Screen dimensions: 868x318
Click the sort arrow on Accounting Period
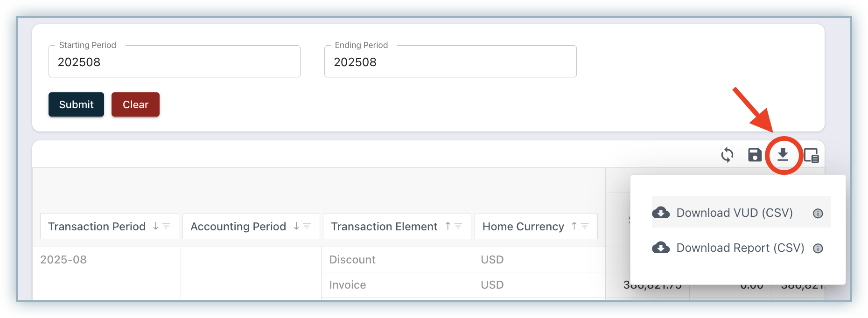pos(296,226)
